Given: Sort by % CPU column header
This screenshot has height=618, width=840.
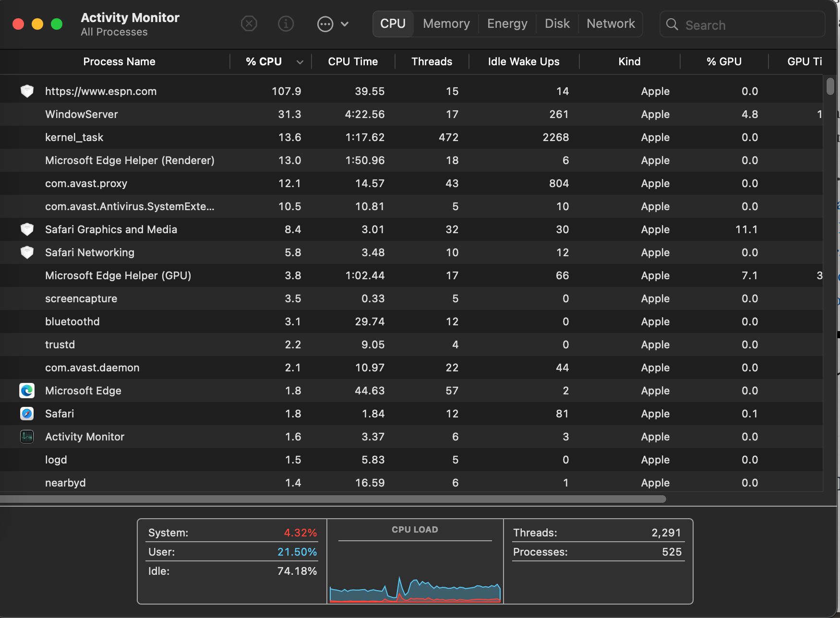Looking at the screenshot, I should (264, 61).
